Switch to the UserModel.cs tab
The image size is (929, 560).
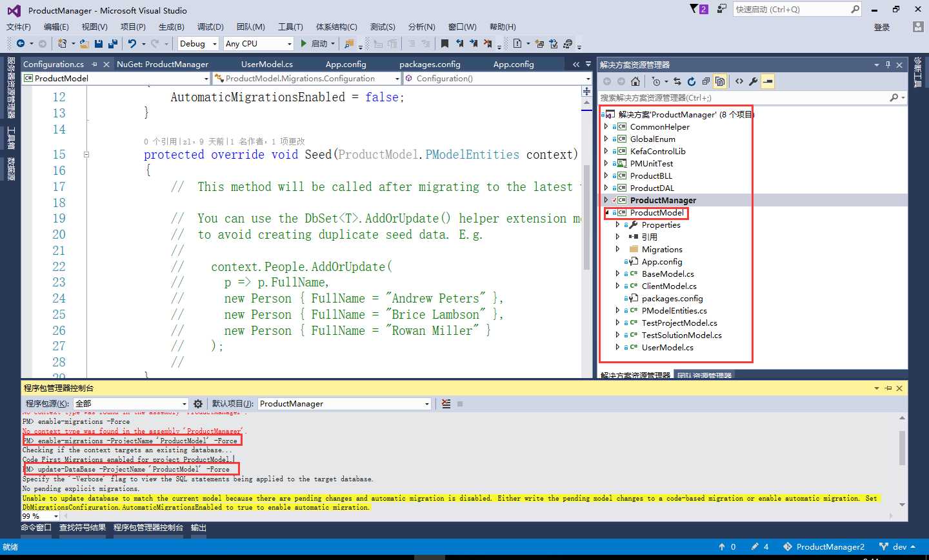pyautogui.click(x=267, y=64)
